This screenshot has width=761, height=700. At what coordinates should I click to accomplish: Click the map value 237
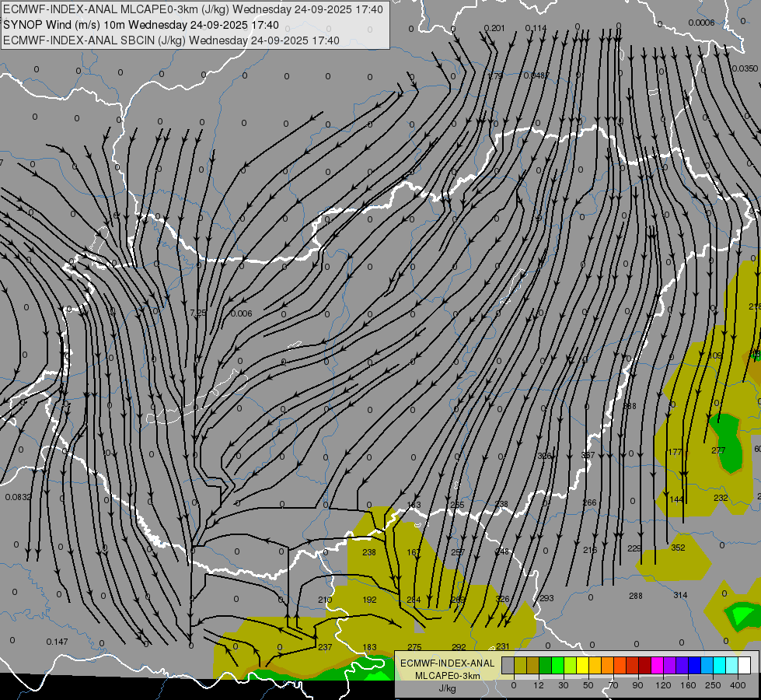click(x=325, y=647)
